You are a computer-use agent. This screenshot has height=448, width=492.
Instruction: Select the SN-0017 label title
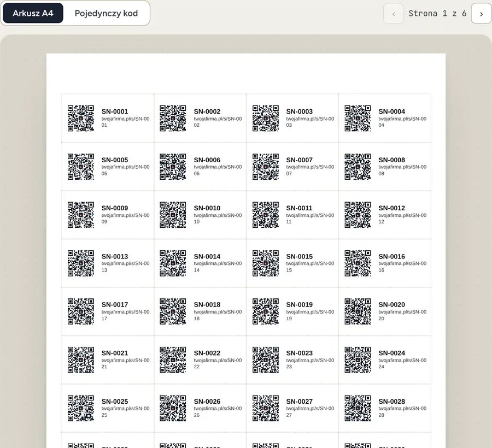pos(115,305)
